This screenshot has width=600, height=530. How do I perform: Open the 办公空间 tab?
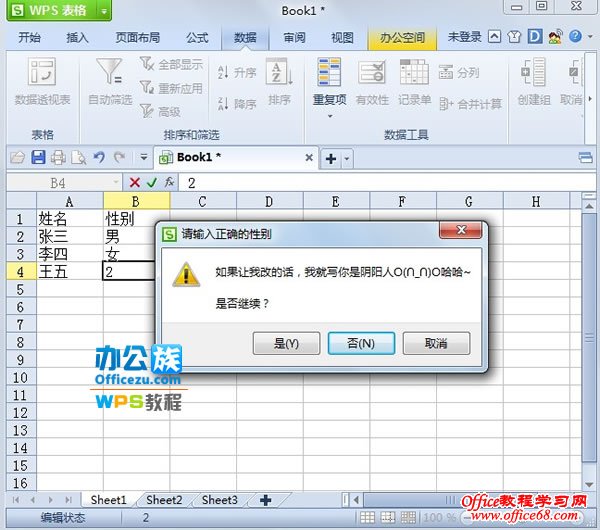point(402,38)
